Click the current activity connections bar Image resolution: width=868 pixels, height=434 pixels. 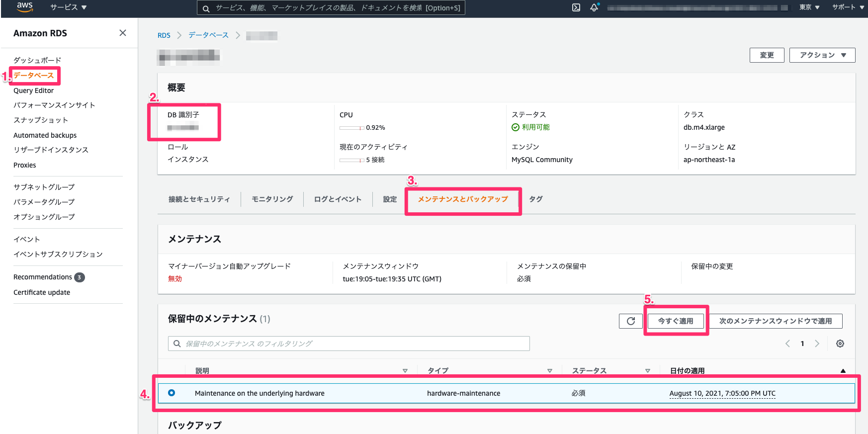352,160
